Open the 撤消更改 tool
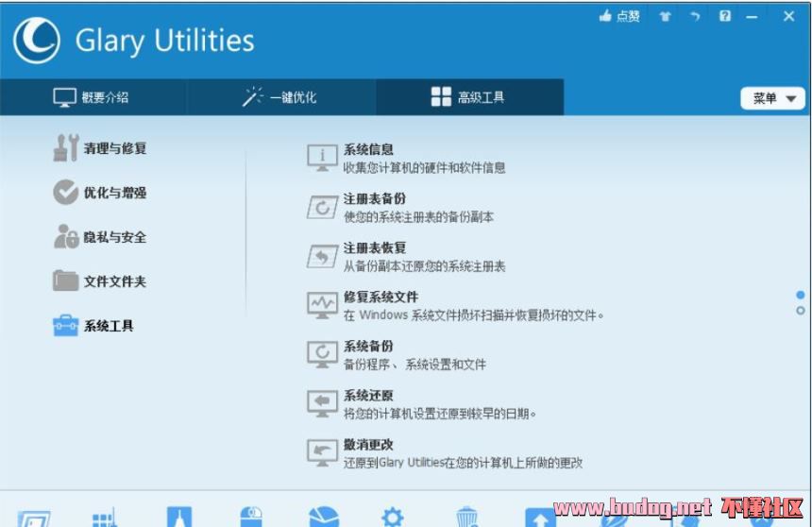Viewport: 812px width, 527px height. point(445,453)
